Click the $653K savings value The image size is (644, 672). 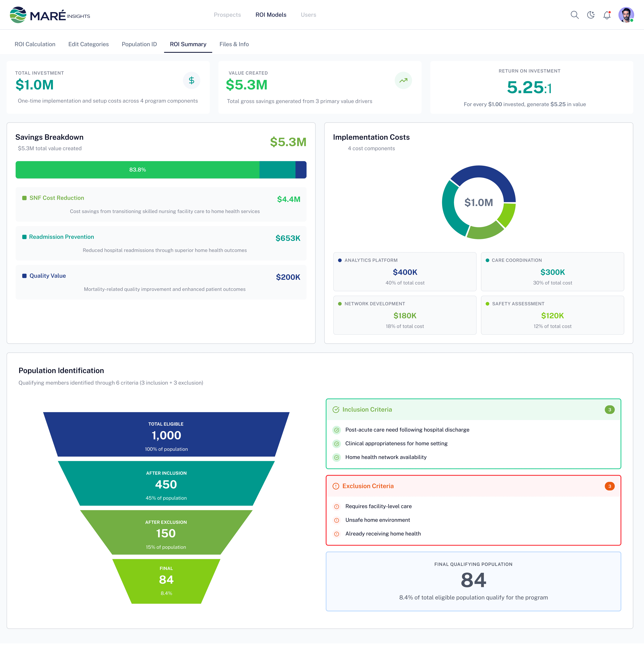coord(288,238)
